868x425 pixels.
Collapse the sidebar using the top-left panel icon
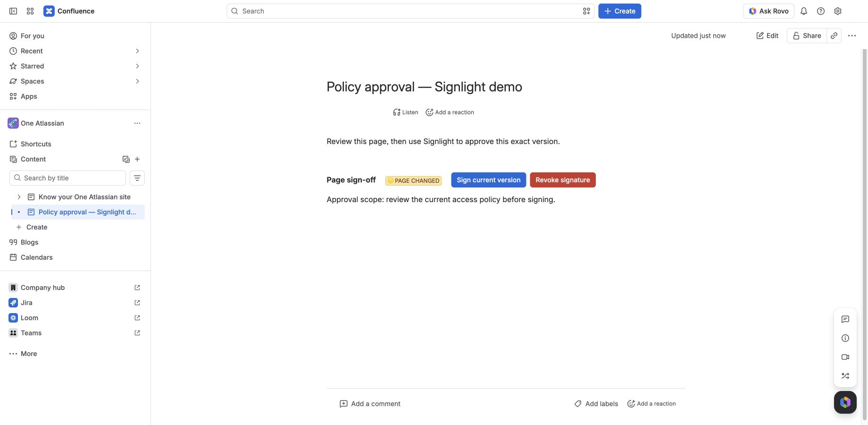click(x=13, y=11)
